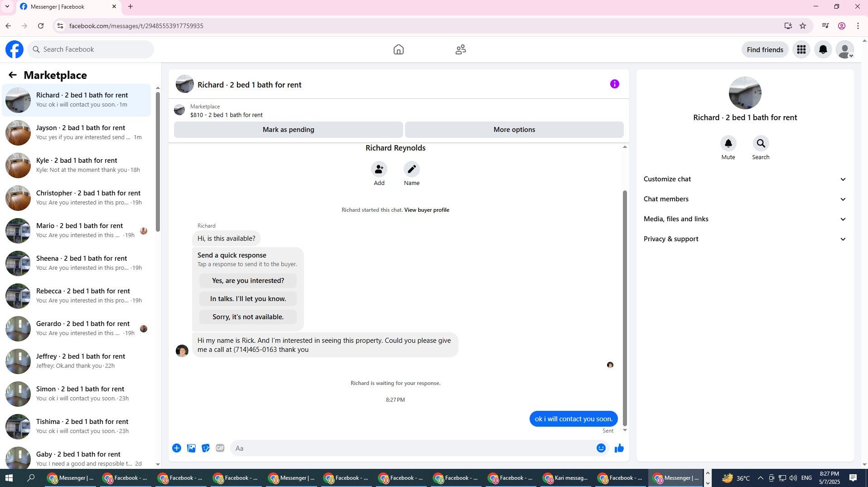Expand Privacy & support section
The height and width of the screenshot is (487, 868).
coord(745,239)
